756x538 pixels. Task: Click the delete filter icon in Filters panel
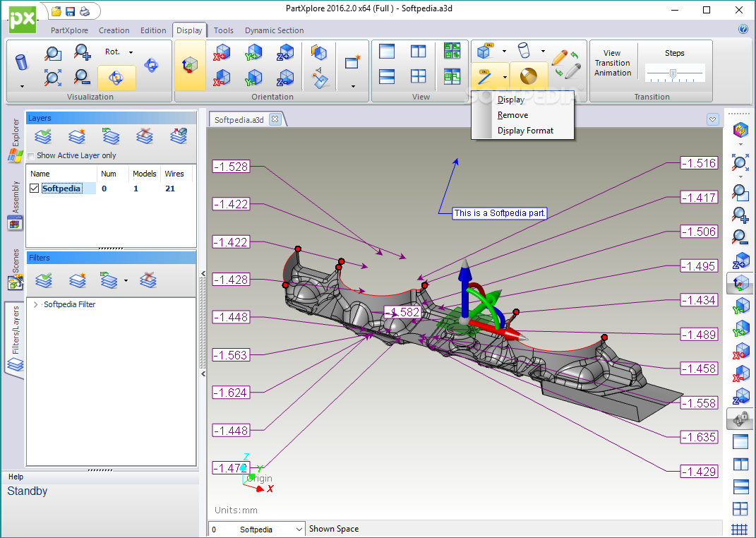148,280
